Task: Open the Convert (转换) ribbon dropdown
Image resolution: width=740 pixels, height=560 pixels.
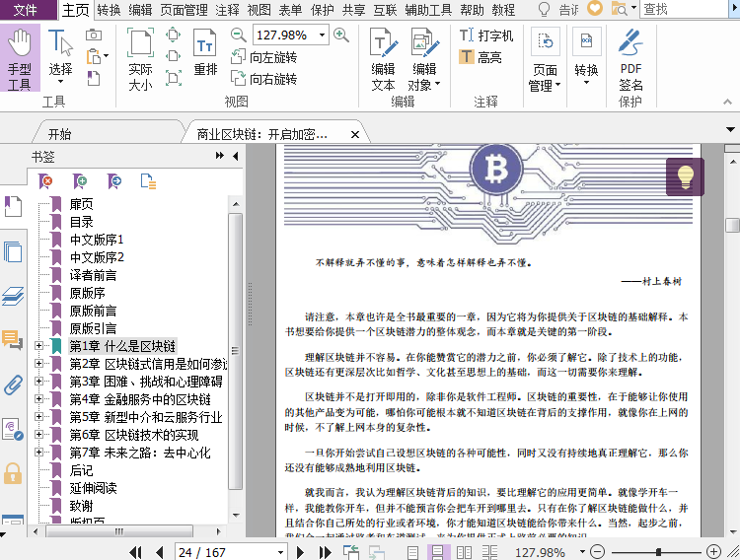Action: [586, 56]
